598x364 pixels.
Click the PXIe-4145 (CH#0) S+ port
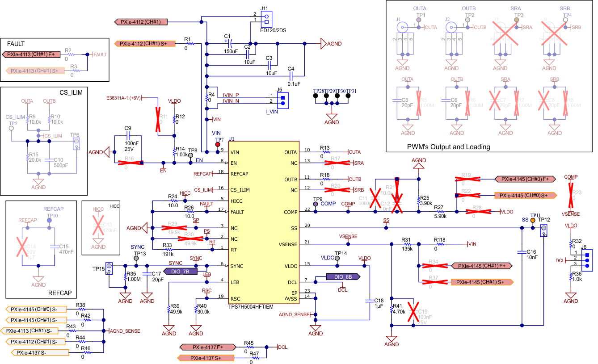525,195
